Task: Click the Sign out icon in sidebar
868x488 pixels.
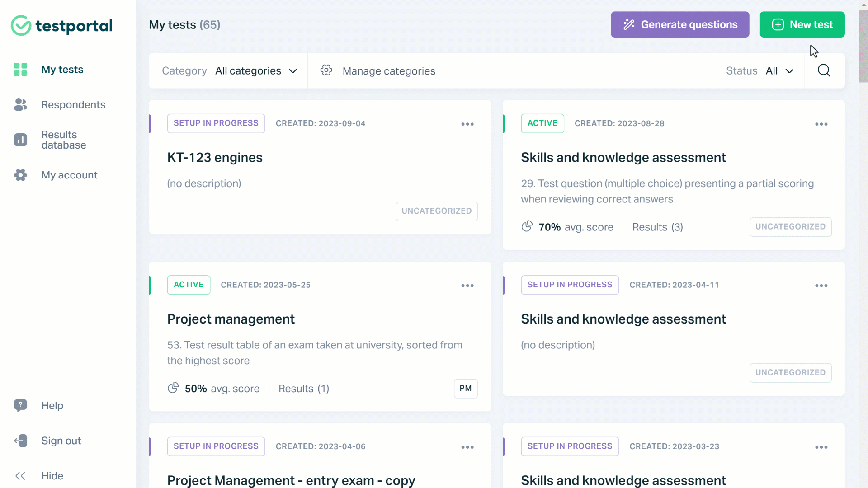Action: 20,441
